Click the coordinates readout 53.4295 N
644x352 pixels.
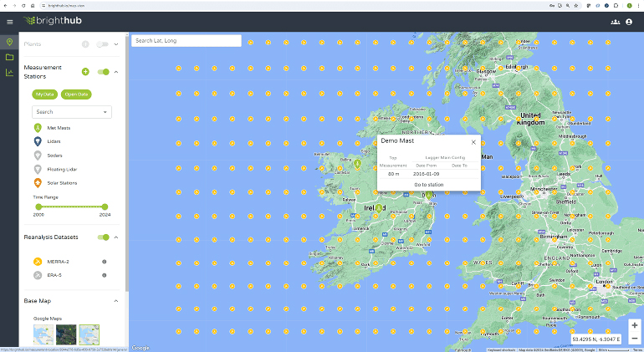pyautogui.click(x=595, y=339)
